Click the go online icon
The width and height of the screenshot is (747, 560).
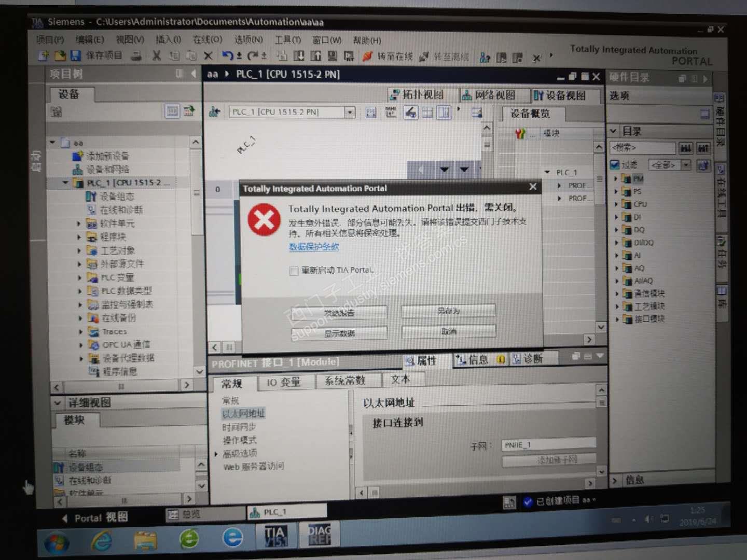(x=368, y=57)
